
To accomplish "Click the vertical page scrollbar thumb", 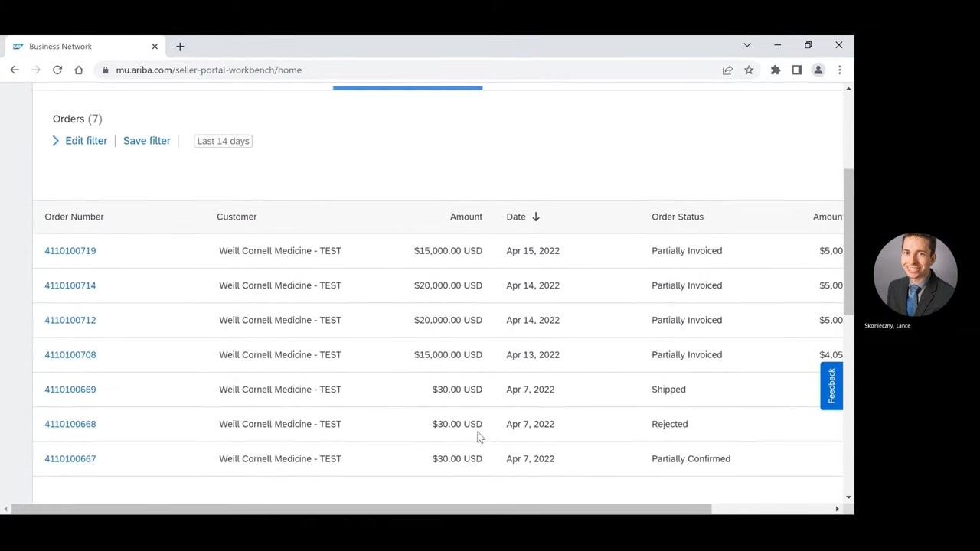I will [x=848, y=242].
